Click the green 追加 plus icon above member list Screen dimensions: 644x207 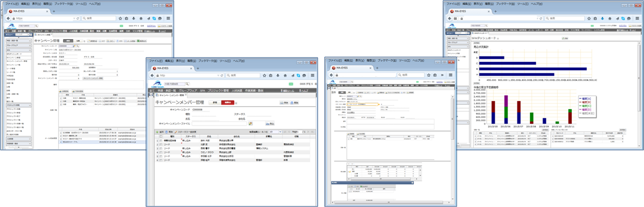pyautogui.click(x=159, y=132)
